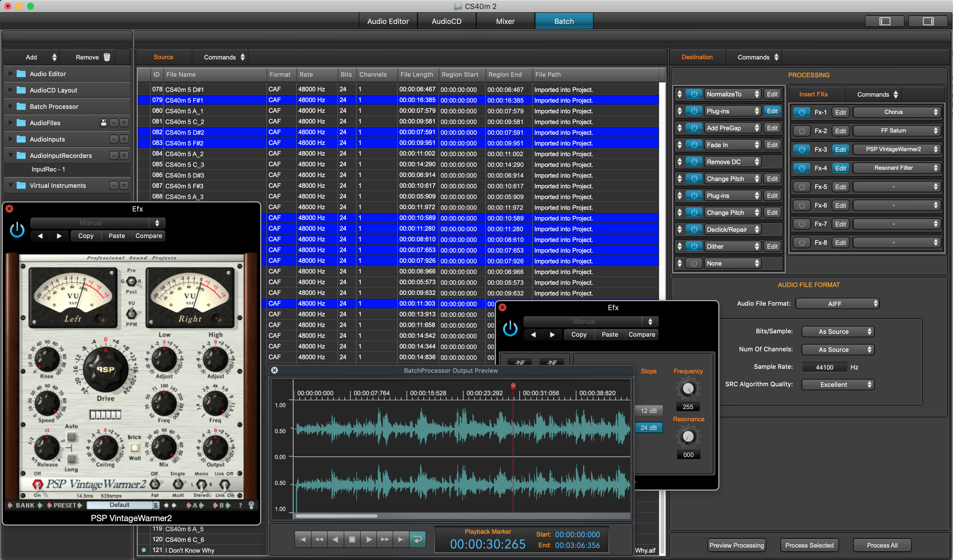This screenshot has height=560, width=953.
Task: Click Edit button for Fx-3
Action: [x=840, y=150]
